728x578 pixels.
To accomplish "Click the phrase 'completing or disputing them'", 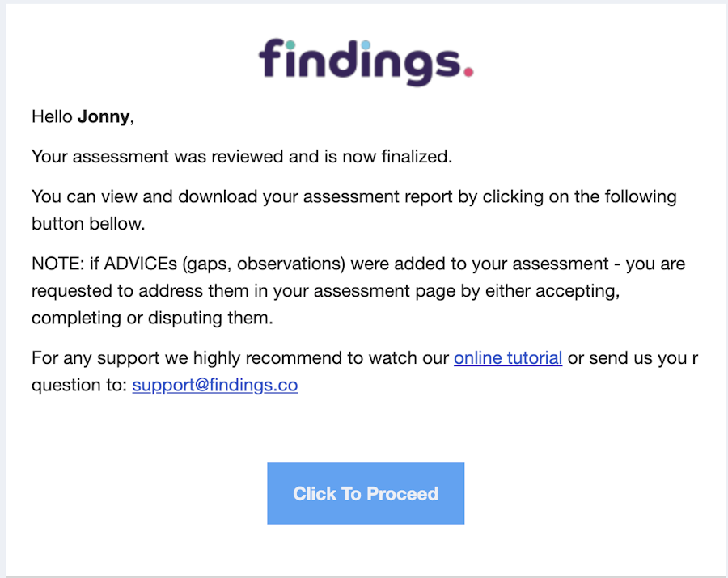I will (x=152, y=318).
